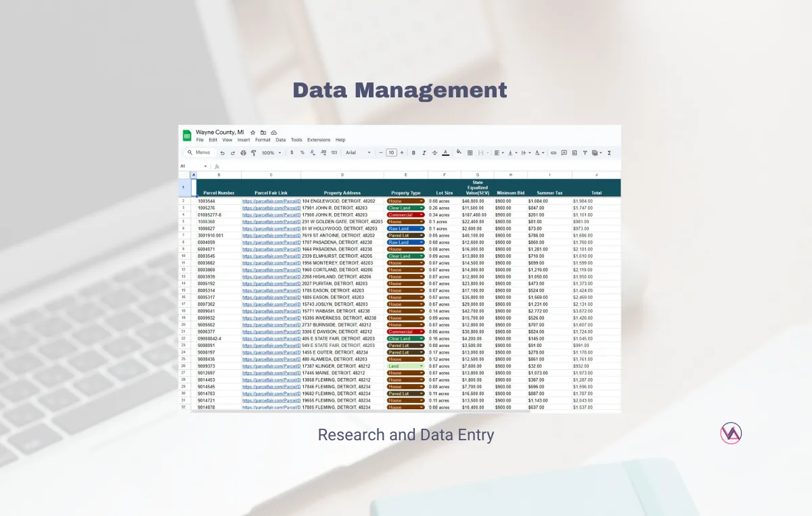Click the A1 name box

pyautogui.click(x=193, y=166)
